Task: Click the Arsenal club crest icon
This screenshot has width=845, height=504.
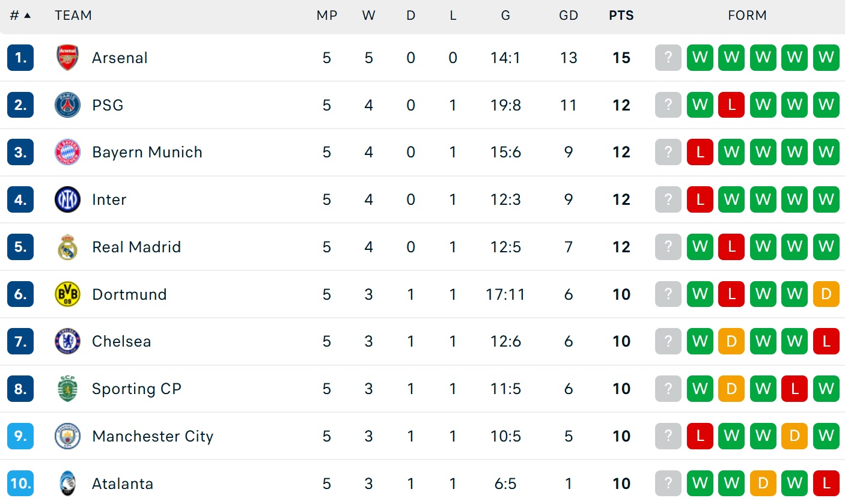Action: click(67, 58)
